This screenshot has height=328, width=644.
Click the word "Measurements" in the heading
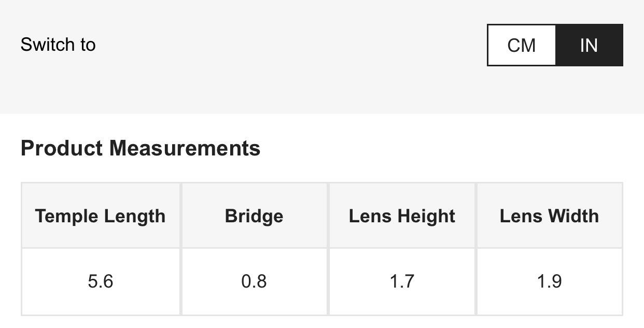click(185, 148)
